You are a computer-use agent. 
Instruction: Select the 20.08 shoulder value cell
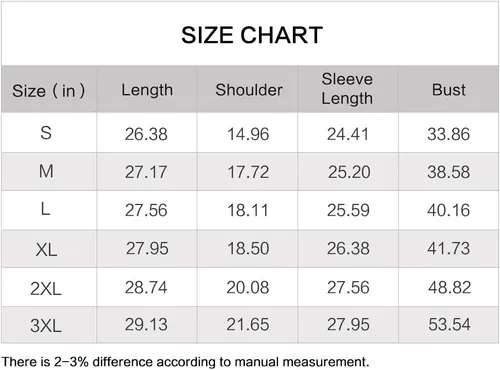(248, 287)
